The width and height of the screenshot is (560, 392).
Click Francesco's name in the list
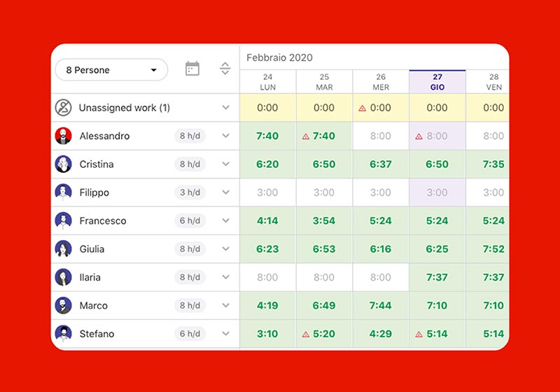(x=103, y=220)
